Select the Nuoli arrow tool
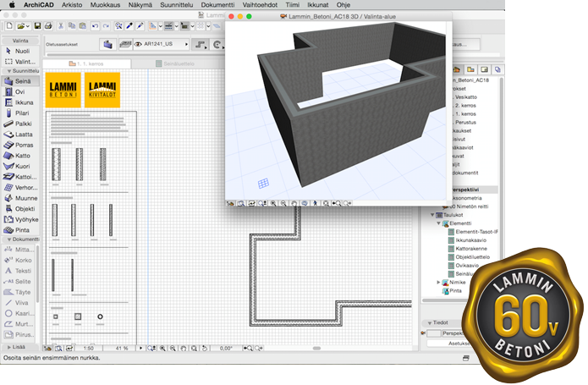The image size is (588, 385). [20, 51]
